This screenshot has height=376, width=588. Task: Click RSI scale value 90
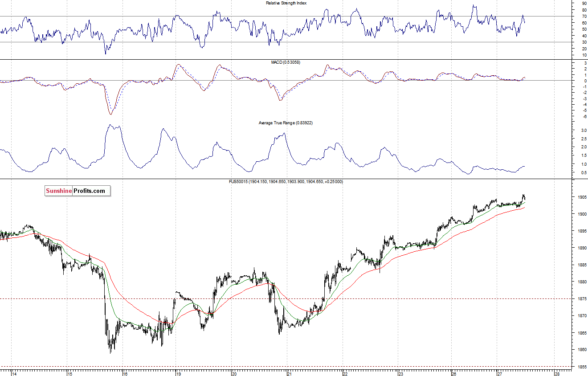[584, 3]
